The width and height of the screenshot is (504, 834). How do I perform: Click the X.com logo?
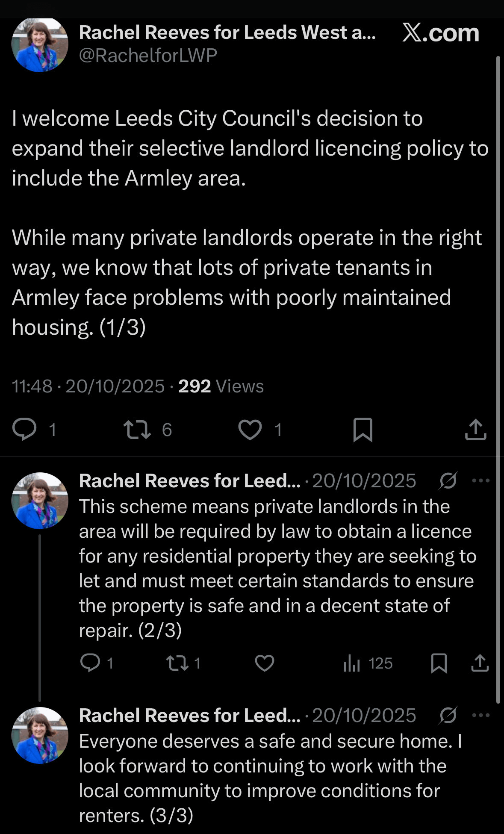point(440,33)
